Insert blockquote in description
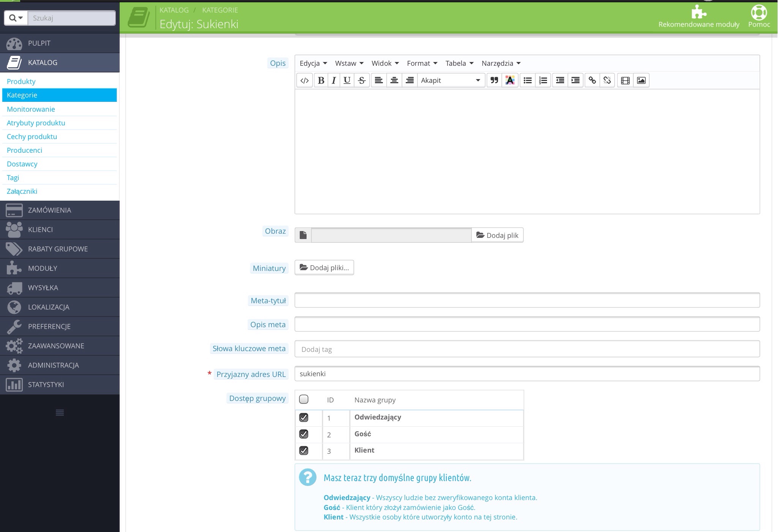The width and height of the screenshot is (778, 532). (x=494, y=80)
